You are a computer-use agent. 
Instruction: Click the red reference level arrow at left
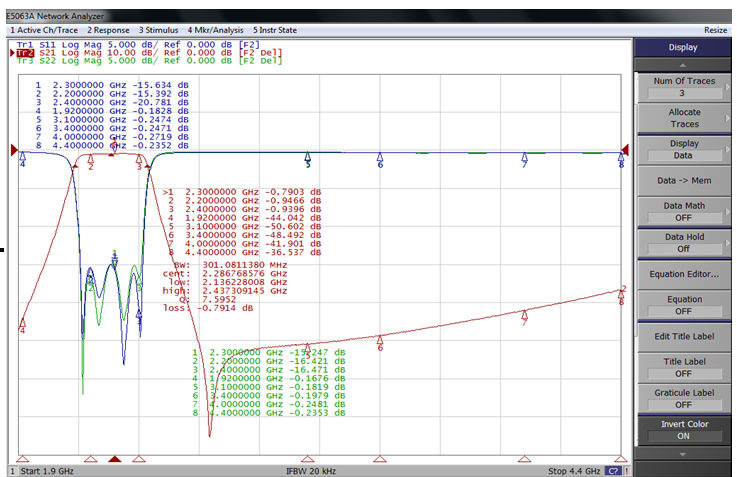(14, 151)
